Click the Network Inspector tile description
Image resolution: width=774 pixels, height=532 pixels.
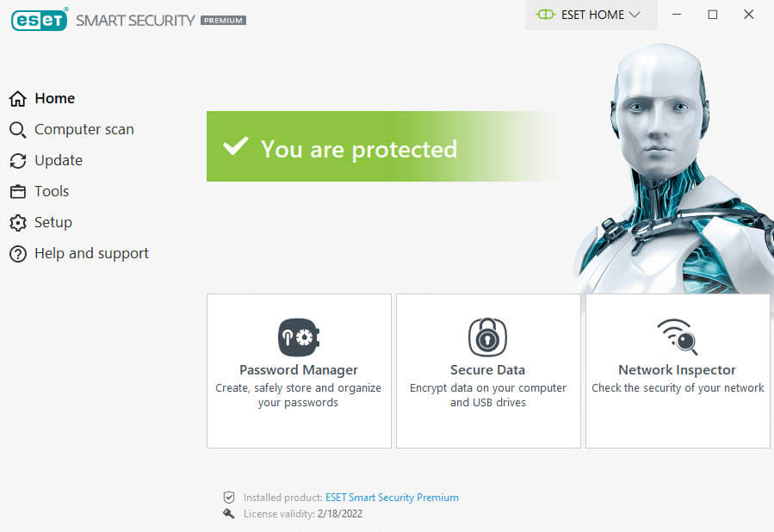(678, 388)
